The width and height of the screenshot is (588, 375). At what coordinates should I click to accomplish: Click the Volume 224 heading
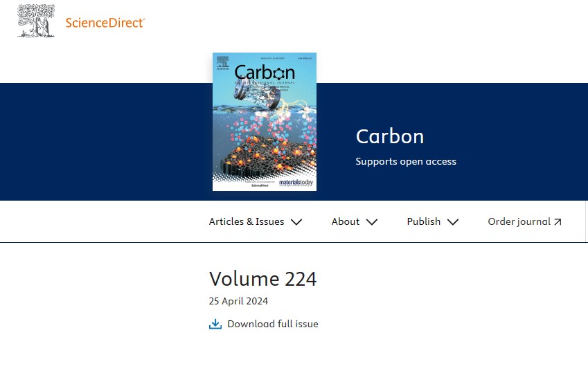coord(263,279)
